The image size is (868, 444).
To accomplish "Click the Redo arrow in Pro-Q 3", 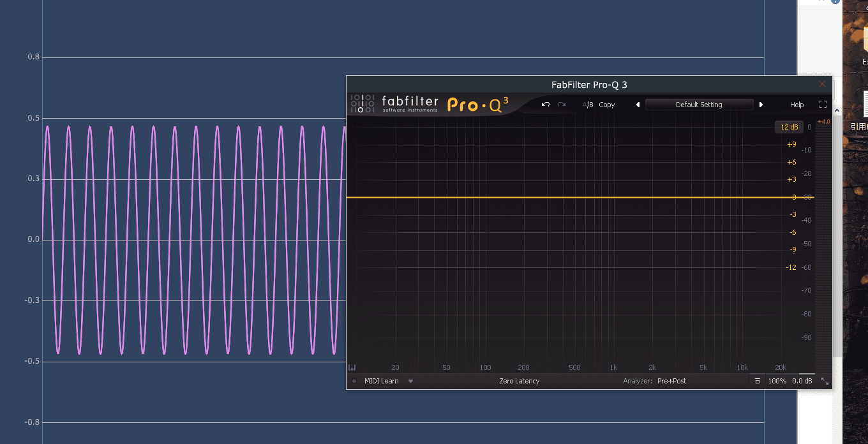I will [x=562, y=105].
